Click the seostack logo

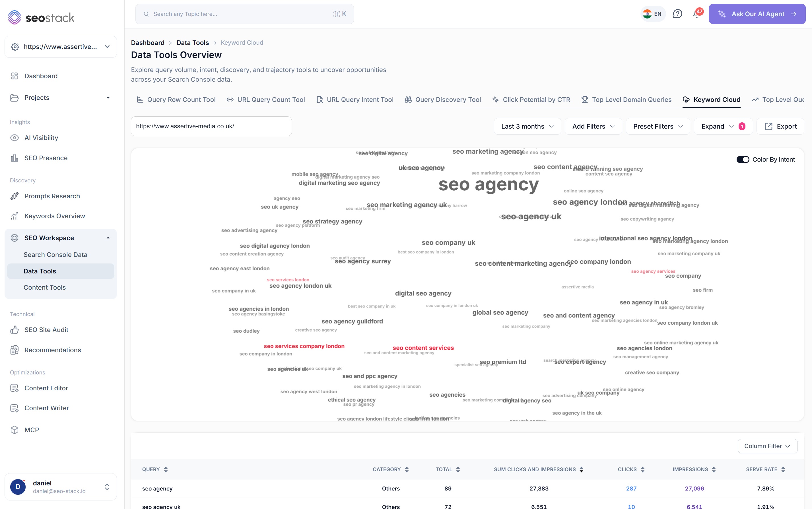(41, 17)
